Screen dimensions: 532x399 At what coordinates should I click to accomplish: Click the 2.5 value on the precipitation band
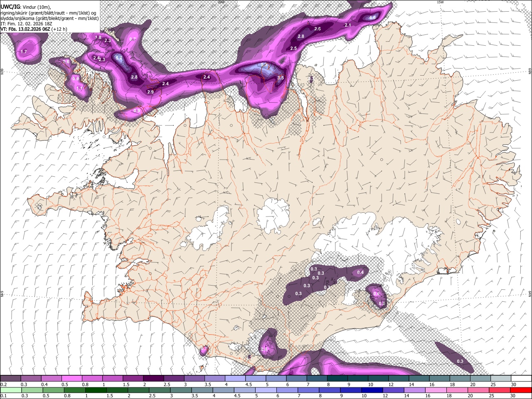(293, 49)
